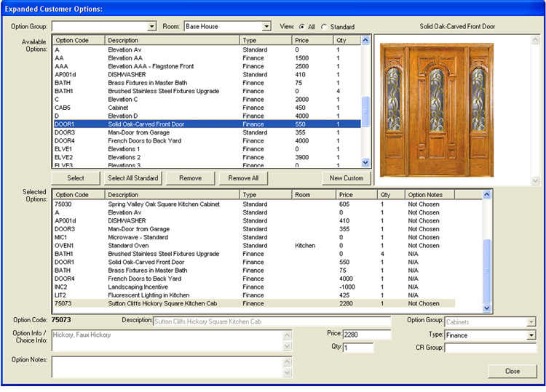Screen dimensions: 546x392
Task: Open the disabled Option Group Cabinets dropdown
Action: tap(531, 322)
